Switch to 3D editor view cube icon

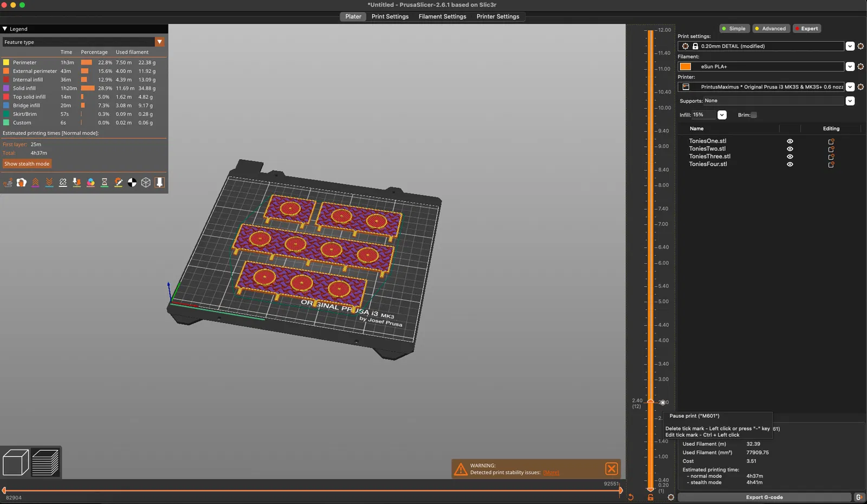click(16, 462)
